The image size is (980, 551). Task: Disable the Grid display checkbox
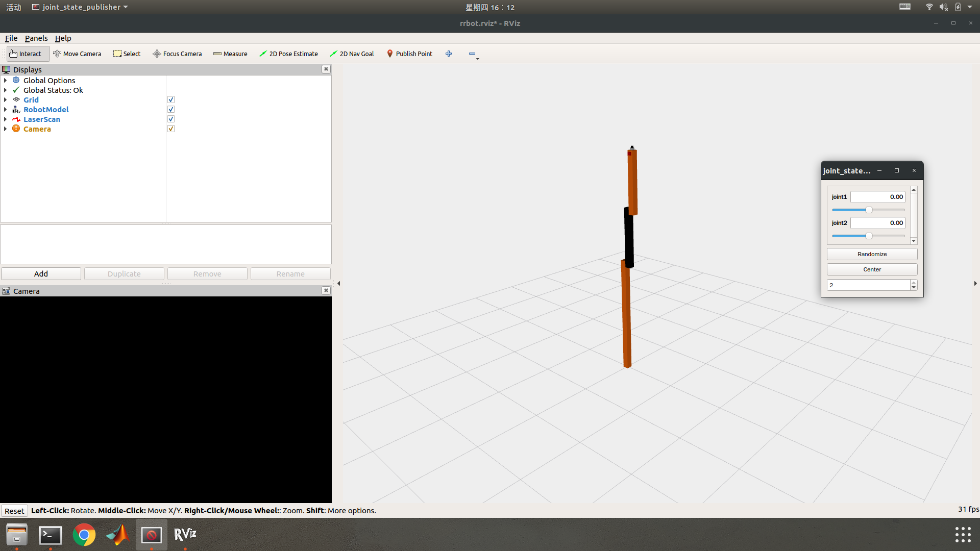pyautogui.click(x=171, y=100)
